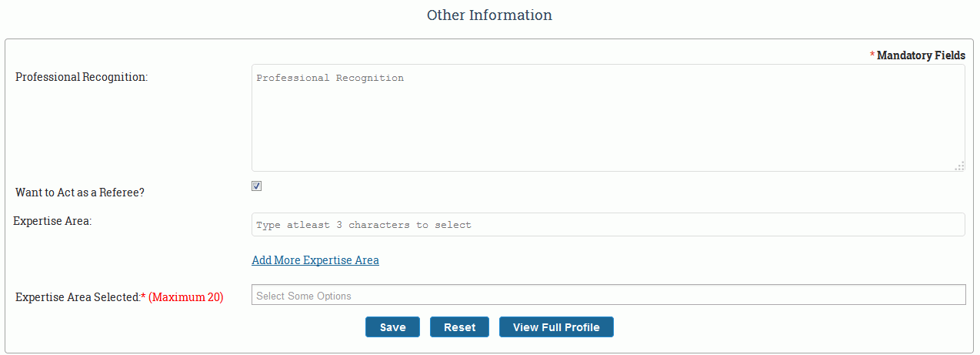The image size is (980, 355).
Task: Click inside the Professional Recognition text area
Action: 608,118
